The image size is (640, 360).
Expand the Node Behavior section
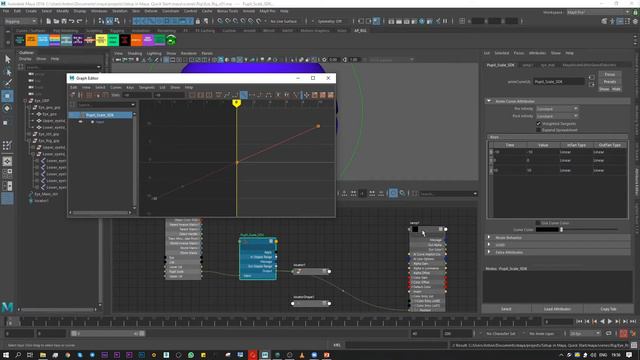click(489, 238)
